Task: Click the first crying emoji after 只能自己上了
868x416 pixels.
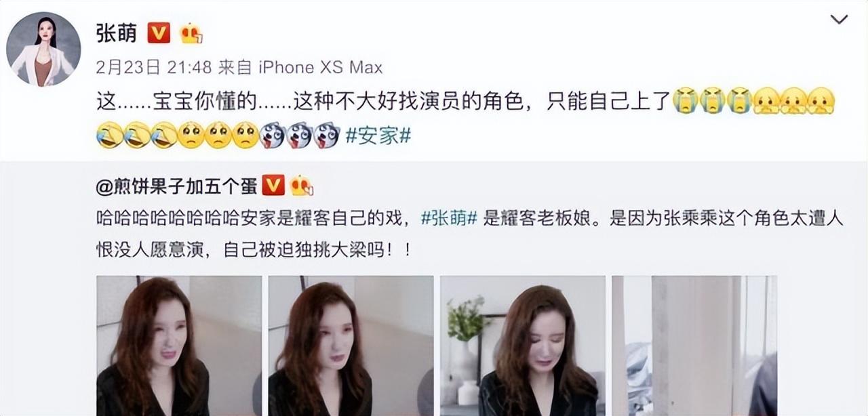Action: pyautogui.click(x=685, y=101)
